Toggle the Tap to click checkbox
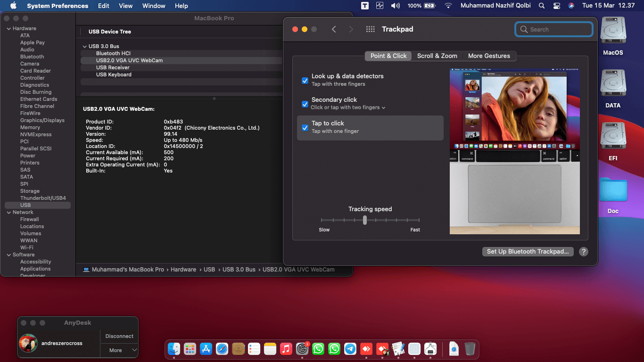 click(x=305, y=127)
